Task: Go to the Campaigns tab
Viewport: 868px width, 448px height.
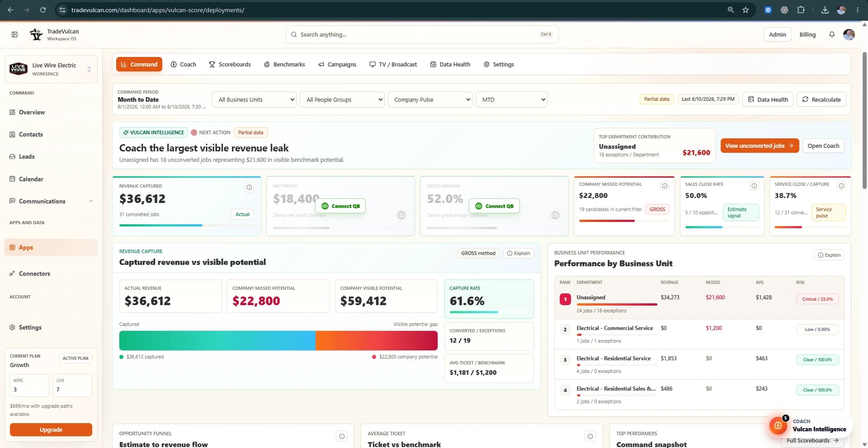Action: point(337,64)
